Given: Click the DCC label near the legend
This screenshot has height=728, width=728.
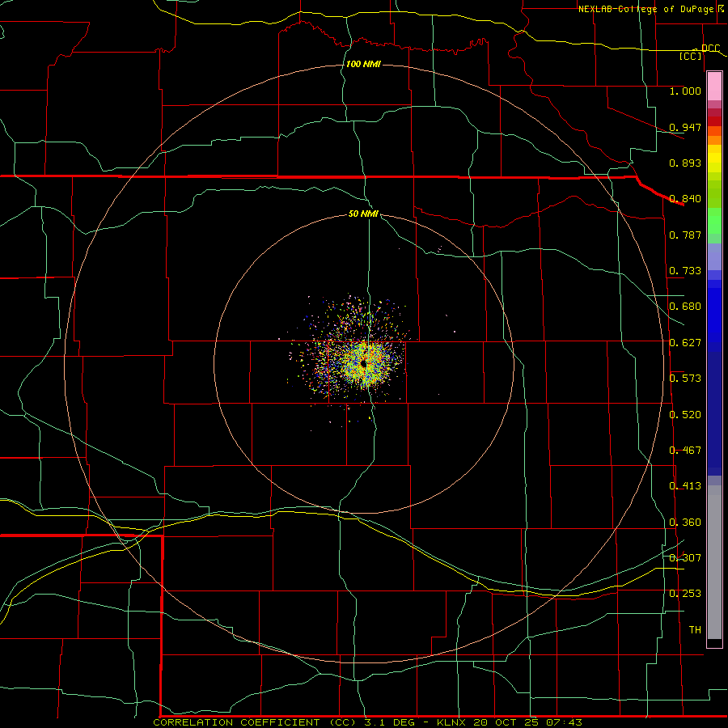Looking at the screenshot, I should pyautogui.click(x=710, y=48).
